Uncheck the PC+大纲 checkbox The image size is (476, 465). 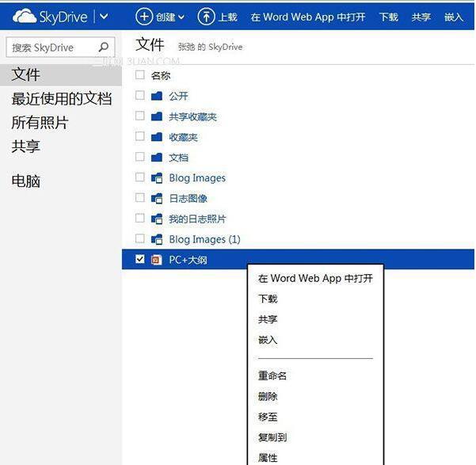coord(139,259)
